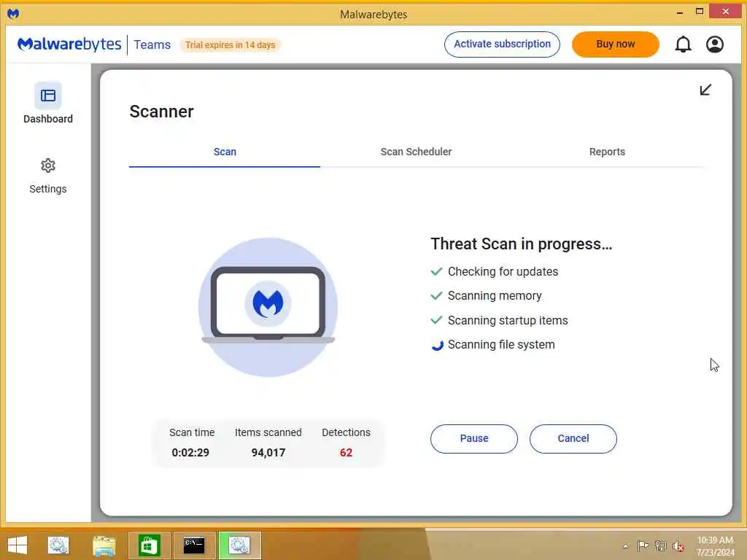Cancel the threat scan
747x560 pixels.
click(573, 438)
